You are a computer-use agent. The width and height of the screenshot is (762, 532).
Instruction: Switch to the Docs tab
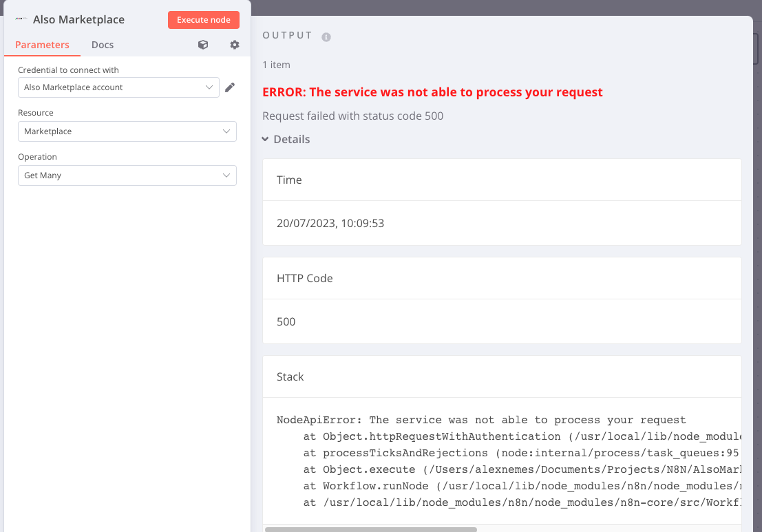[x=103, y=45]
